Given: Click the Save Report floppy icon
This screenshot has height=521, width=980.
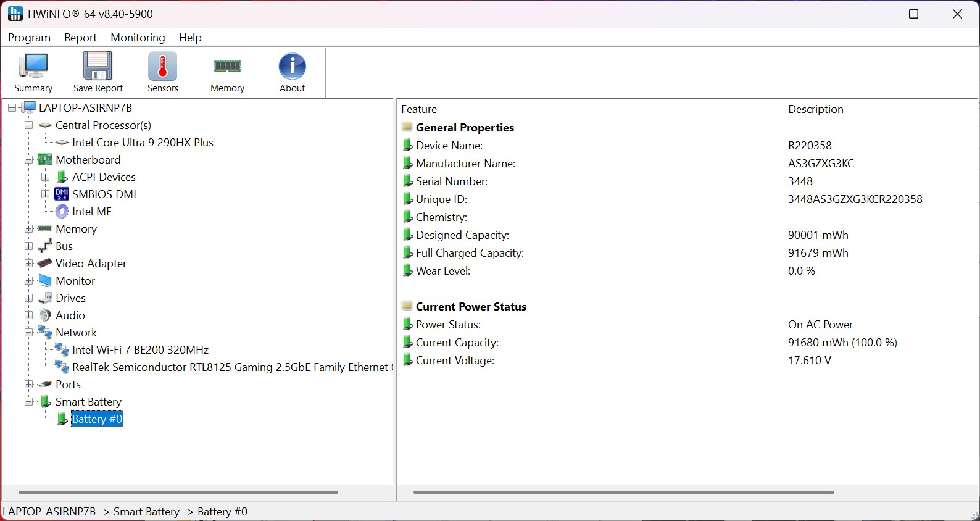Looking at the screenshot, I should [x=98, y=67].
